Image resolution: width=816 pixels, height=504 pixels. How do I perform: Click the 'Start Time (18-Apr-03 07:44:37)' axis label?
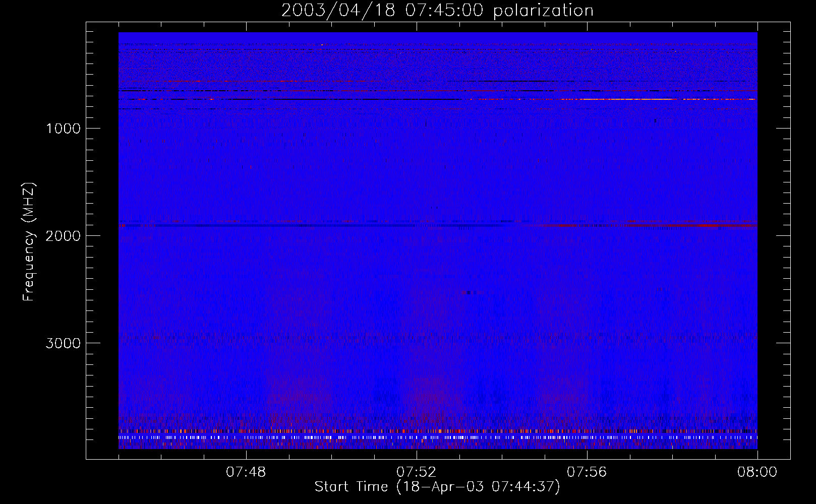(x=437, y=487)
